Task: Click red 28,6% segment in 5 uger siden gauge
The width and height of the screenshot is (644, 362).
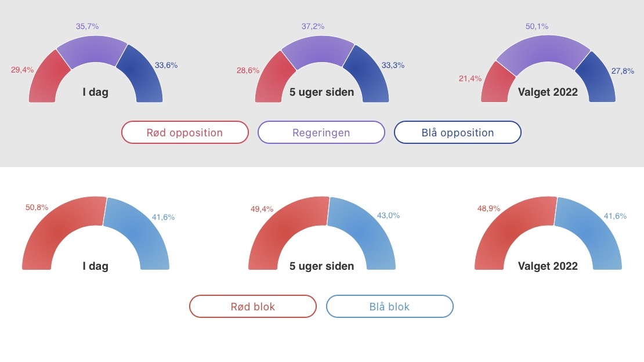Action: click(x=271, y=80)
